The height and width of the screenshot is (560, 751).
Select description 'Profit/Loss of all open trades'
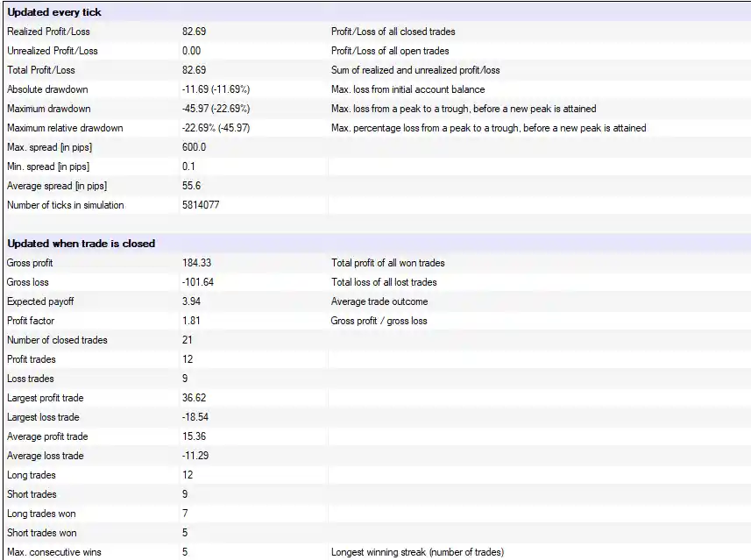[x=390, y=51]
